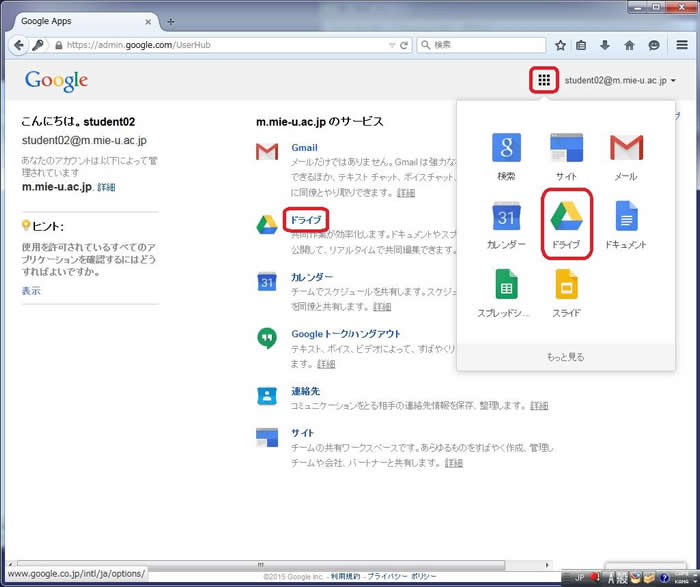Open downloads arrow icon in toolbar

pos(605,45)
